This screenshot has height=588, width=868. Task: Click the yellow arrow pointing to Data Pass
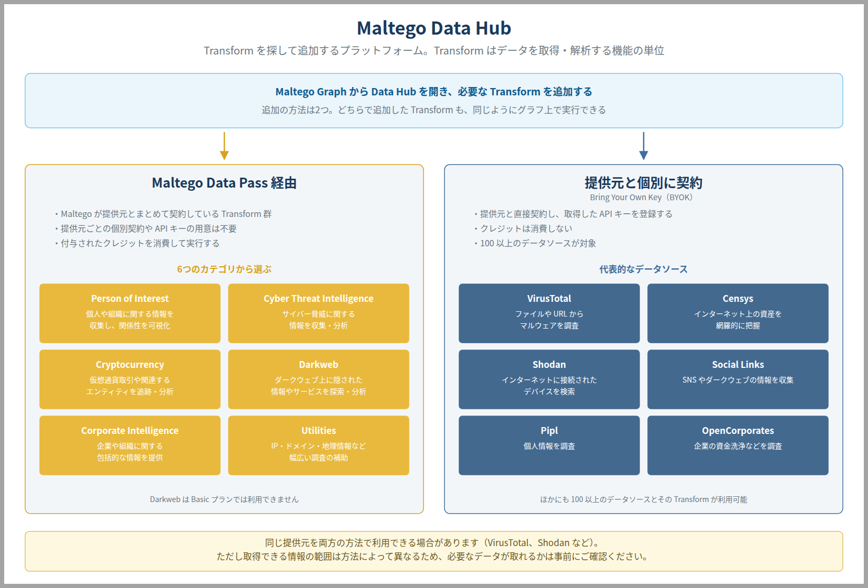(x=224, y=146)
